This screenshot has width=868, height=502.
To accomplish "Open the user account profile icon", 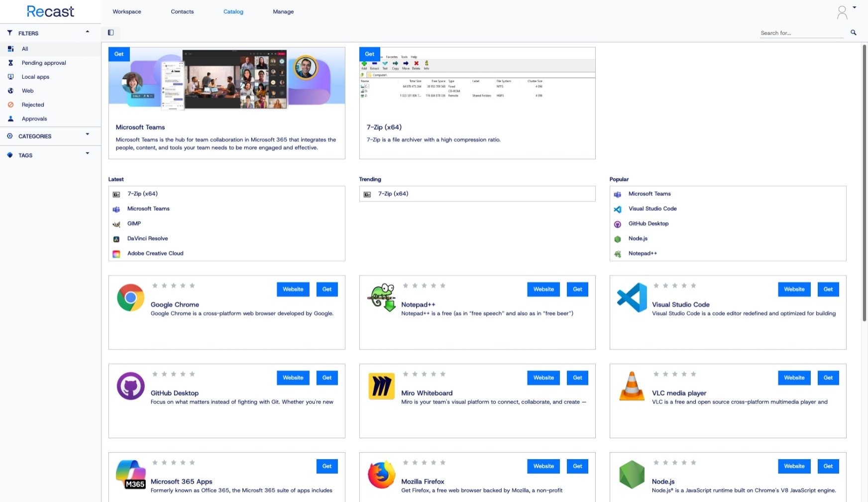I will (x=842, y=12).
